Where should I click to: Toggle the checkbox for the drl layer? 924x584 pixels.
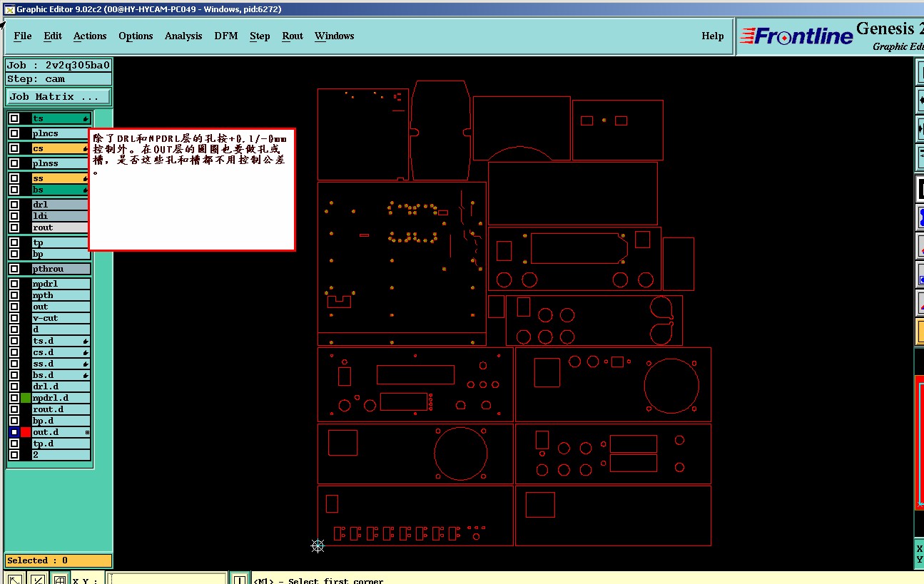click(14, 205)
